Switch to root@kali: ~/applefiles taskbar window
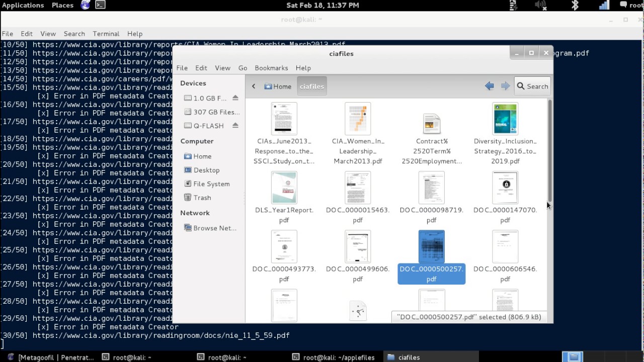Viewport: 644px width, 362px height. coord(334,357)
